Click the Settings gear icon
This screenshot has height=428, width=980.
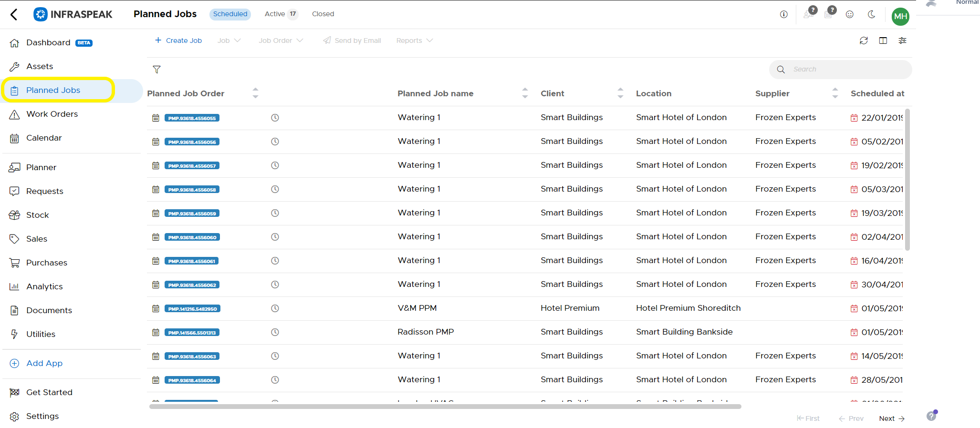[14, 417]
